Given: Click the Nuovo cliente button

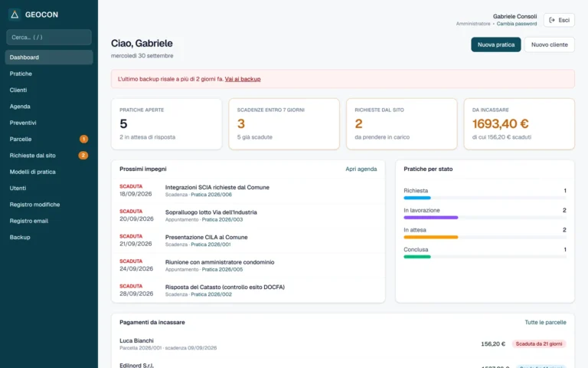Looking at the screenshot, I should pos(550,44).
